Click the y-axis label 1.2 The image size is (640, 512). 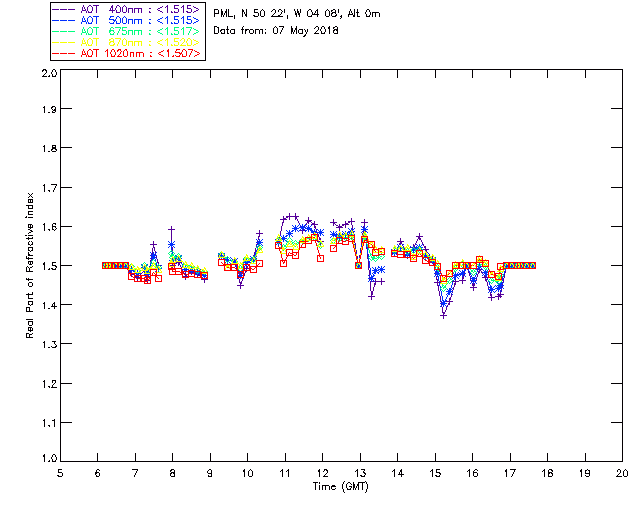pyautogui.click(x=49, y=384)
